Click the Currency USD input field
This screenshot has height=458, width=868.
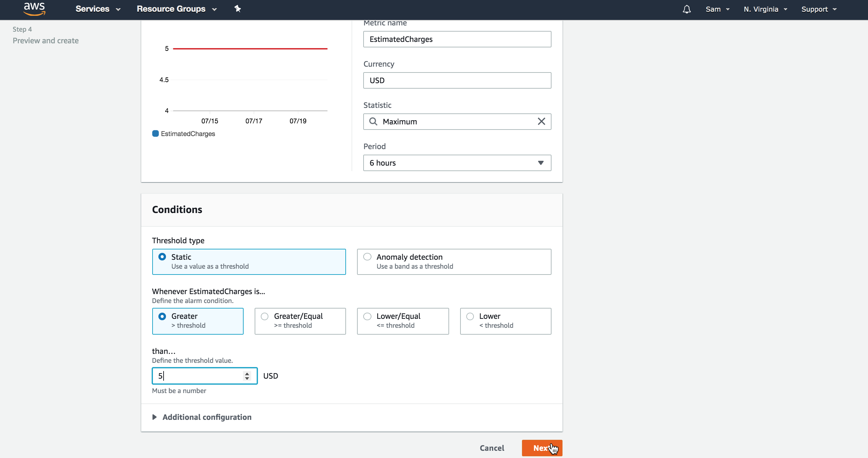pos(457,80)
